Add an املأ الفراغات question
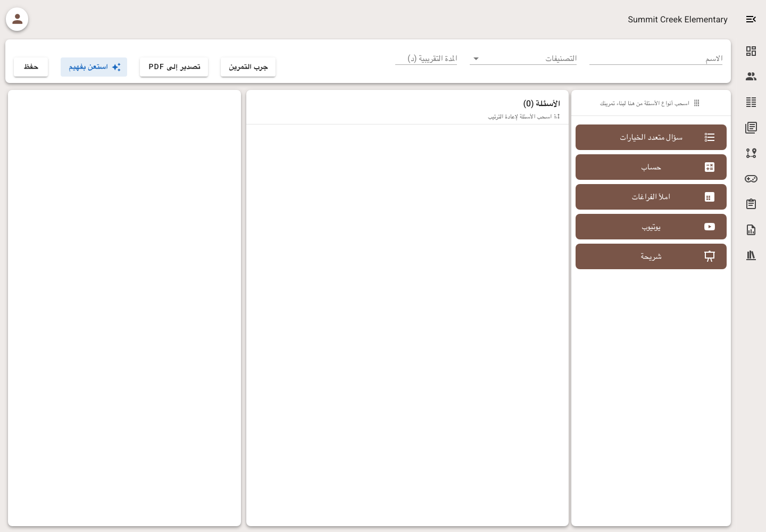This screenshot has width=766, height=532. coord(651,197)
